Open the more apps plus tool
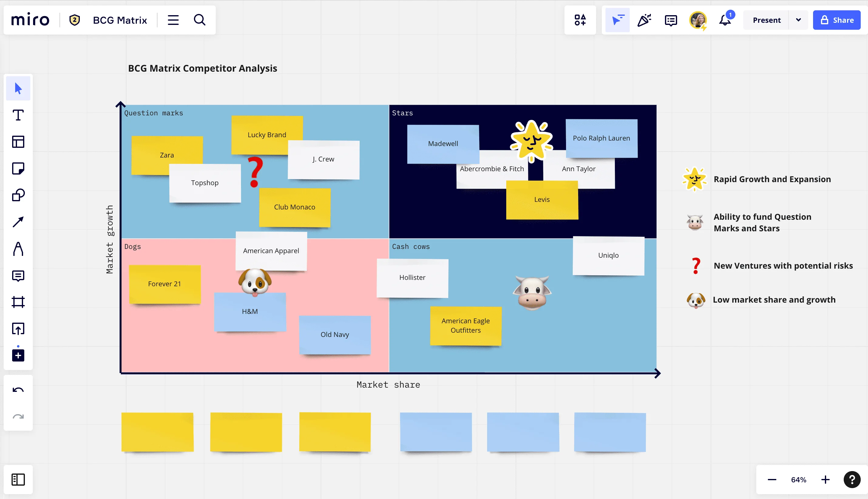 click(18, 355)
